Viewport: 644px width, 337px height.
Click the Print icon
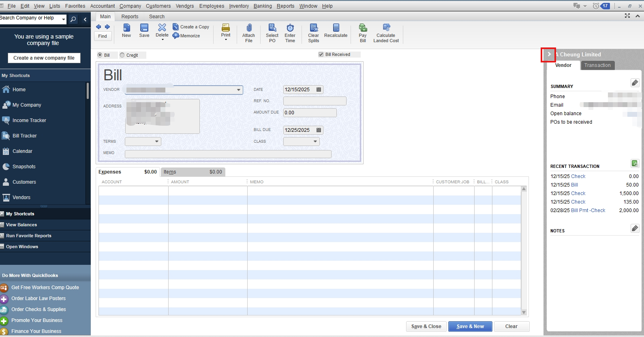click(226, 28)
